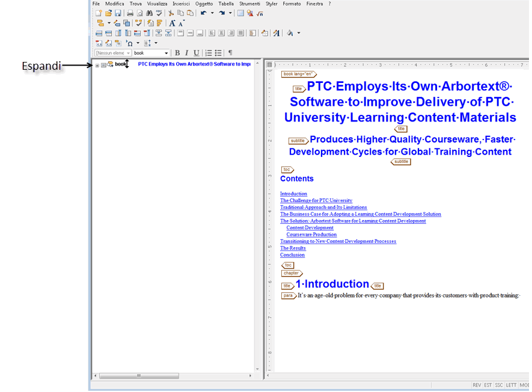Toggle cell align center

click(221, 33)
